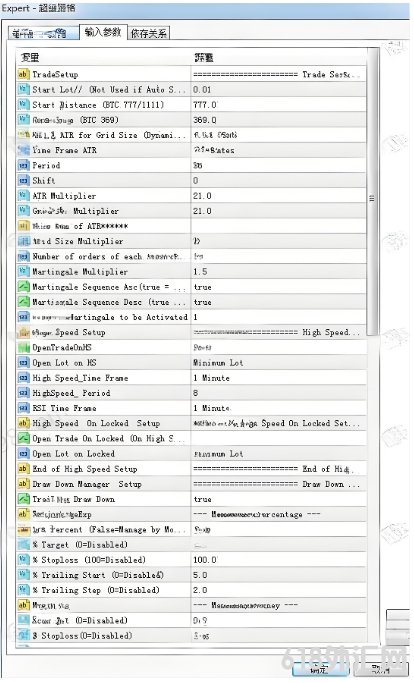Click the 取消 button
This screenshot has height=683, width=414.
pyautogui.click(x=380, y=669)
